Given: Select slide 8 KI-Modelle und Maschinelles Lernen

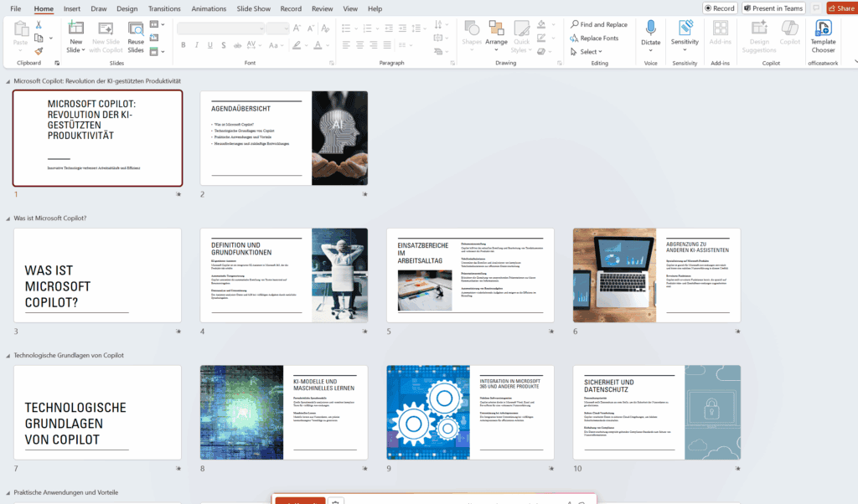Looking at the screenshot, I should pos(284,412).
